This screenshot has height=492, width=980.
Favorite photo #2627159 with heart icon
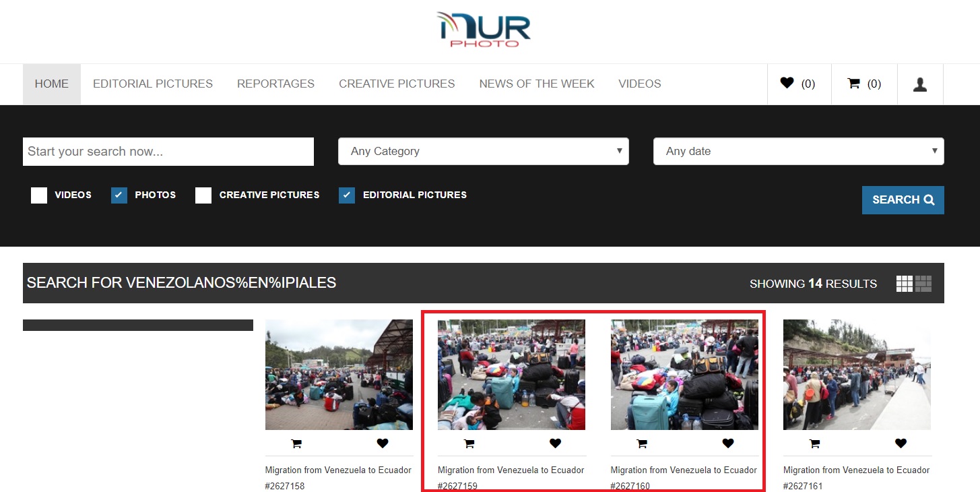(x=555, y=443)
